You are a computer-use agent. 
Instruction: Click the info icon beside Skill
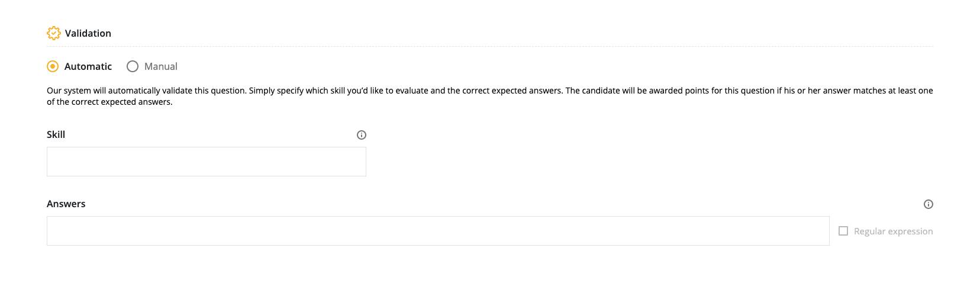coord(362,135)
